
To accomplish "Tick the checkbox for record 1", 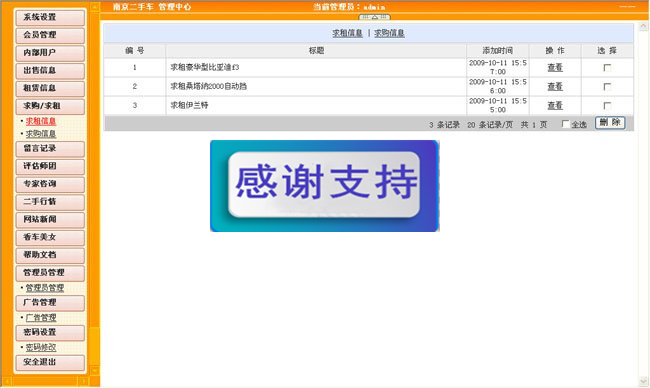I will [607, 68].
